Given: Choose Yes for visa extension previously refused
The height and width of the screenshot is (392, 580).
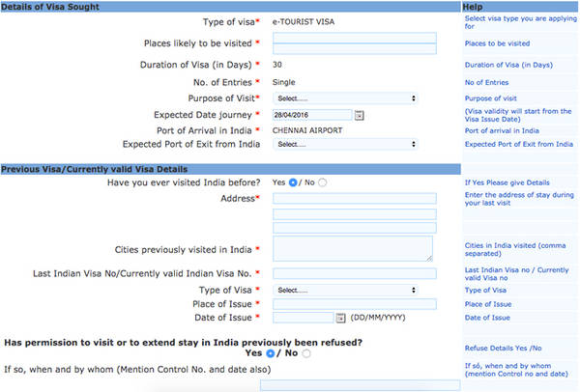Looking at the screenshot, I should [271, 353].
